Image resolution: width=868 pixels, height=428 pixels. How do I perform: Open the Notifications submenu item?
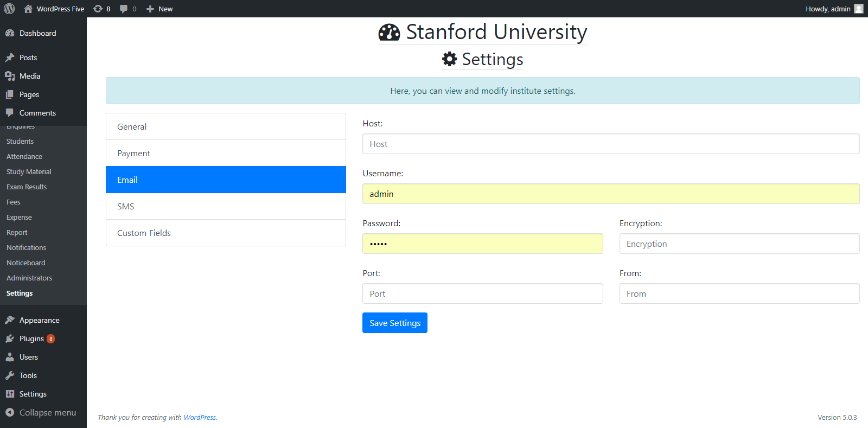click(x=26, y=247)
